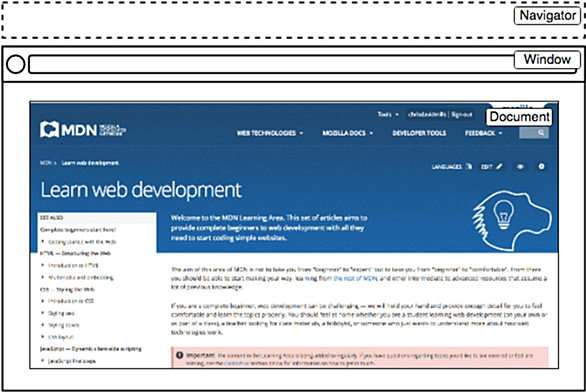The height and width of the screenshot is (392, 586).
Task: Expand 'JavaScript first steps' sidebar item
Action: pos(43,361)
